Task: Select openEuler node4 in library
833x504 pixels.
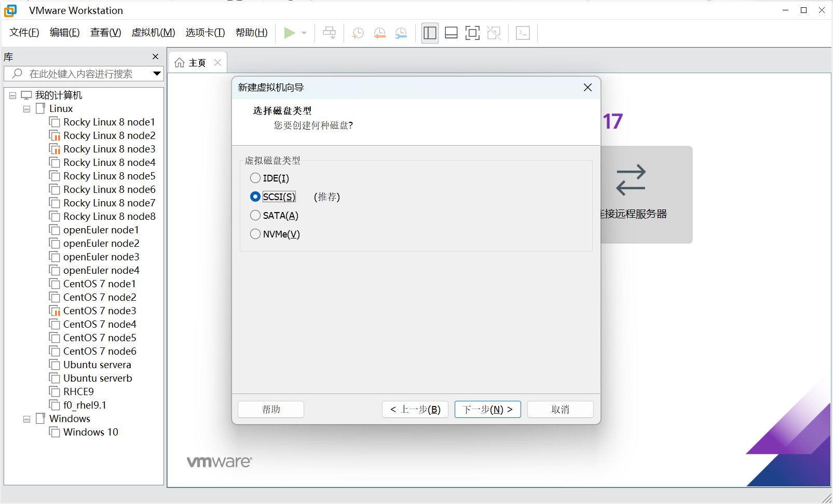Action: 101,270
